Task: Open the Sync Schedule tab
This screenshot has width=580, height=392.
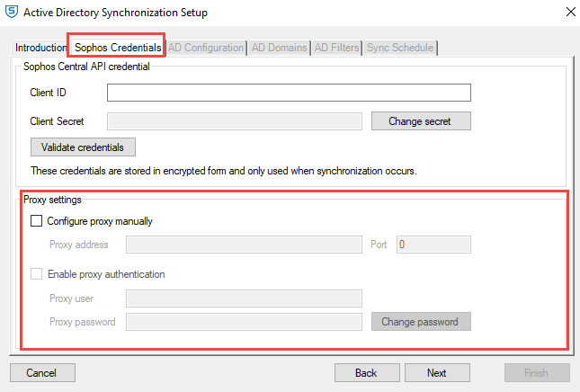Action: (400, 48)
